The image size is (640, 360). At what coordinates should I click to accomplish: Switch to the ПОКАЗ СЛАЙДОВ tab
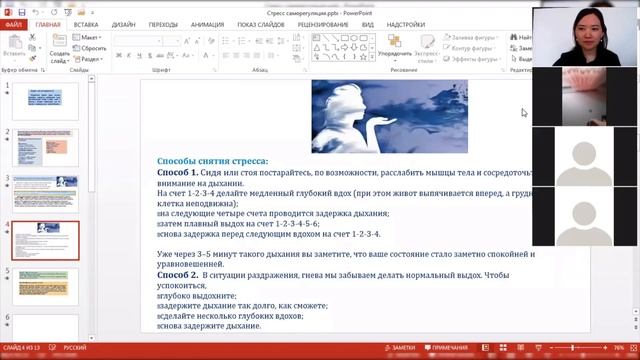[261, 24]
